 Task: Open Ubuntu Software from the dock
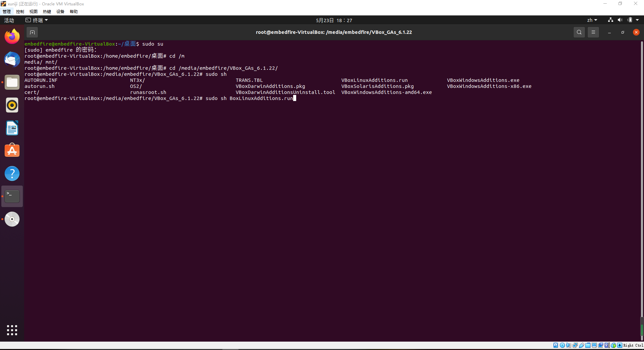tap(12, 150)
